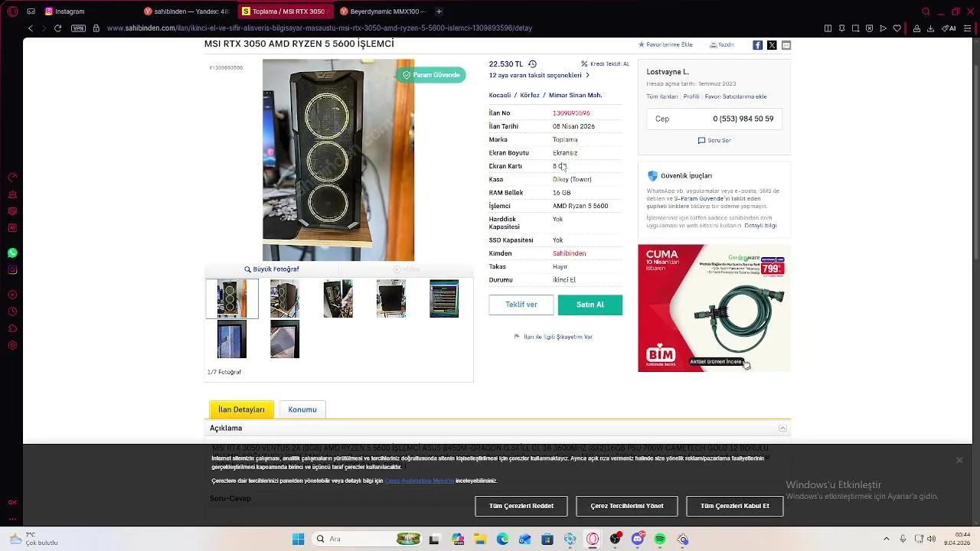This screenshot has width=980, height=551.
Task: Select the fifth listing thumbnail
Action: [x=444, y=298]
